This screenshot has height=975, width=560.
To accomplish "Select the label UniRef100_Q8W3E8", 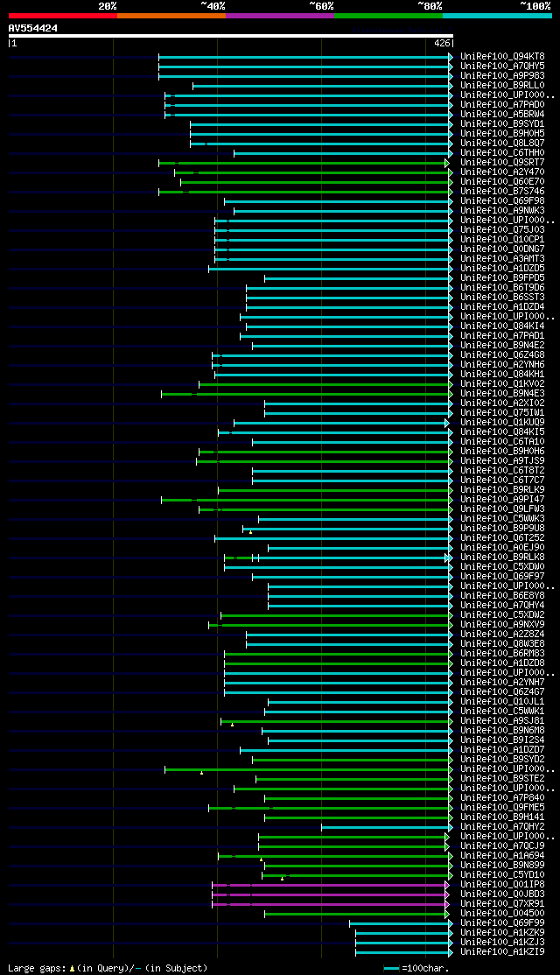I will (x=502, y=644).
